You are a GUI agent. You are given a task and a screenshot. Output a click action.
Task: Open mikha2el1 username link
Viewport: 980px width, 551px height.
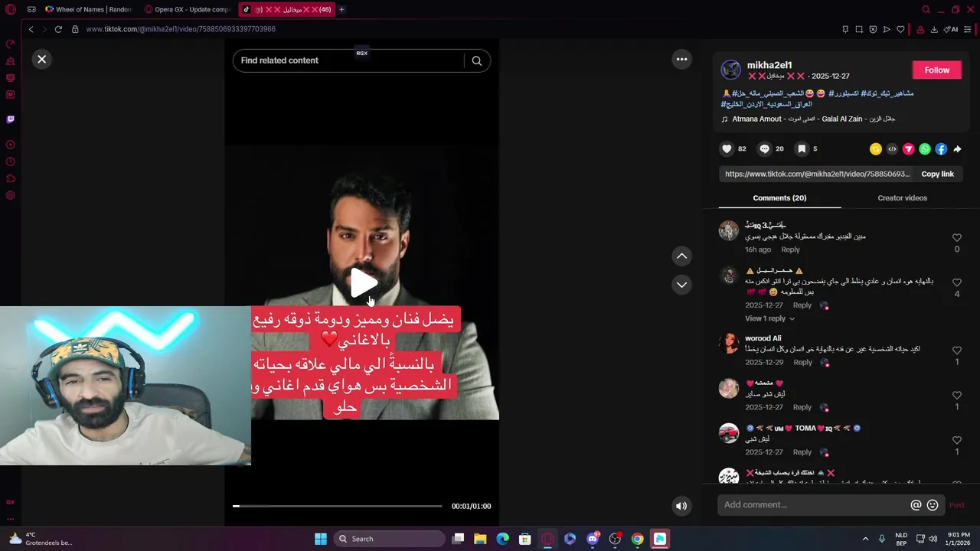click(x=769, y=65)
